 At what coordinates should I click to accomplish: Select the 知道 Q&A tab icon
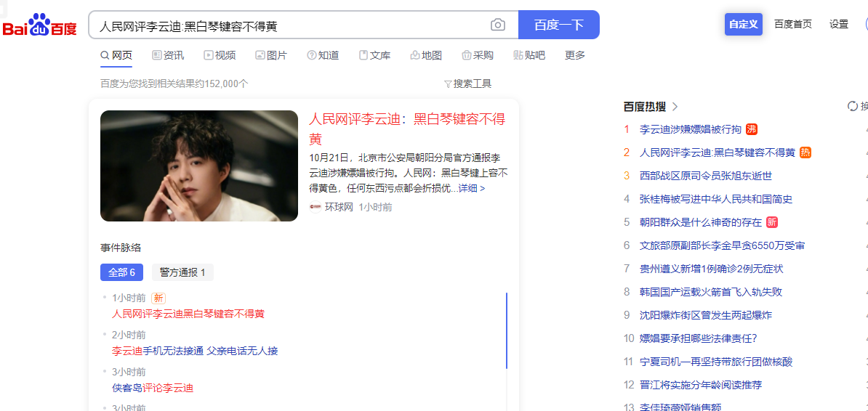pyautogui.click(x=312, y=55)
